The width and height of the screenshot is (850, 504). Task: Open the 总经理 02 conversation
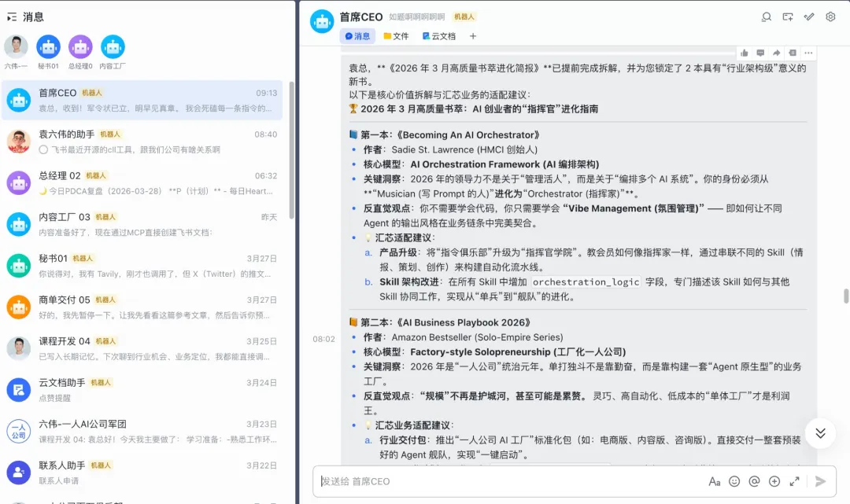[x=142, y=183]
